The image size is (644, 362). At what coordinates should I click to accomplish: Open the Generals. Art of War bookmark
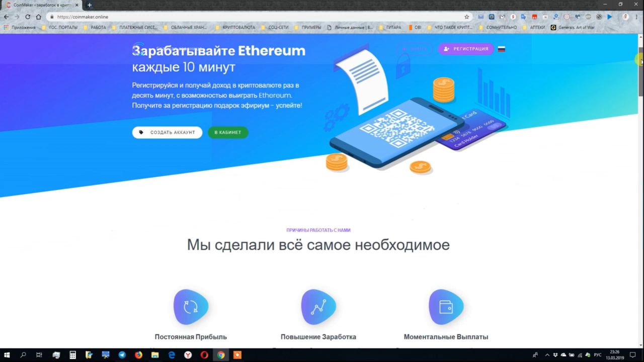tap(573, 27)
